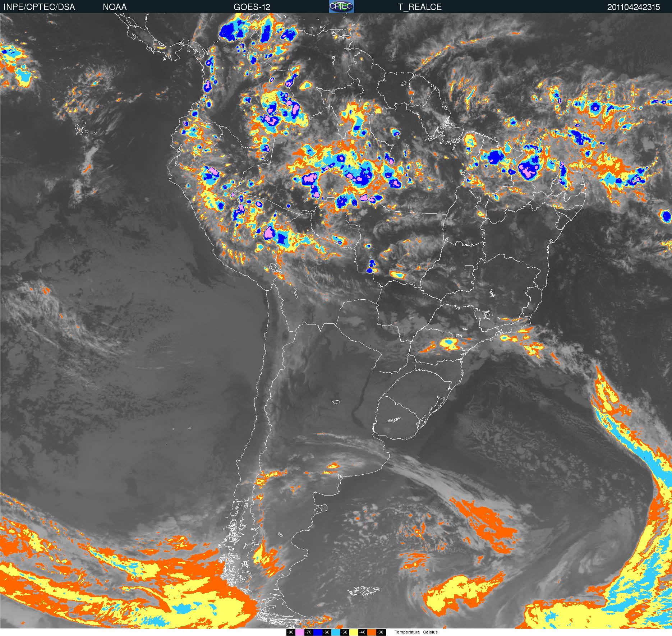Click the -80 legend value

tap(290, 632)
